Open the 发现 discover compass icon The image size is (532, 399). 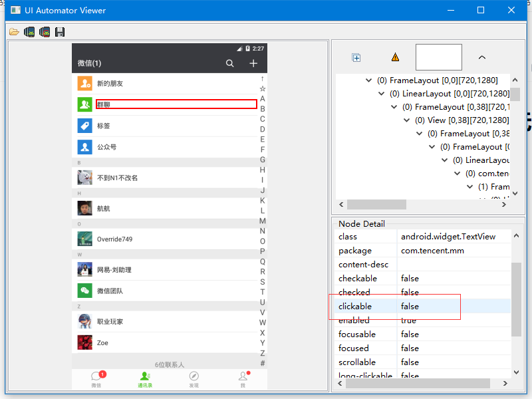click(194, 376)
